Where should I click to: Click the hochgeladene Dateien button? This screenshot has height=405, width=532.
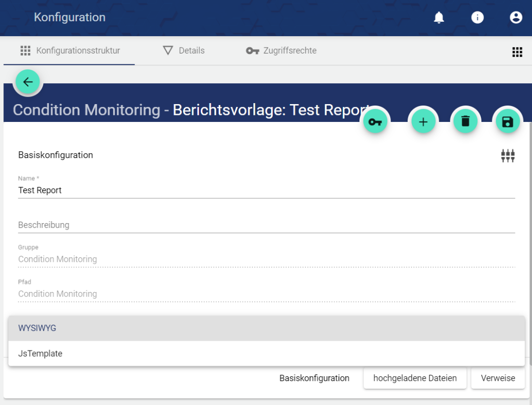click(x=415, y=378)
